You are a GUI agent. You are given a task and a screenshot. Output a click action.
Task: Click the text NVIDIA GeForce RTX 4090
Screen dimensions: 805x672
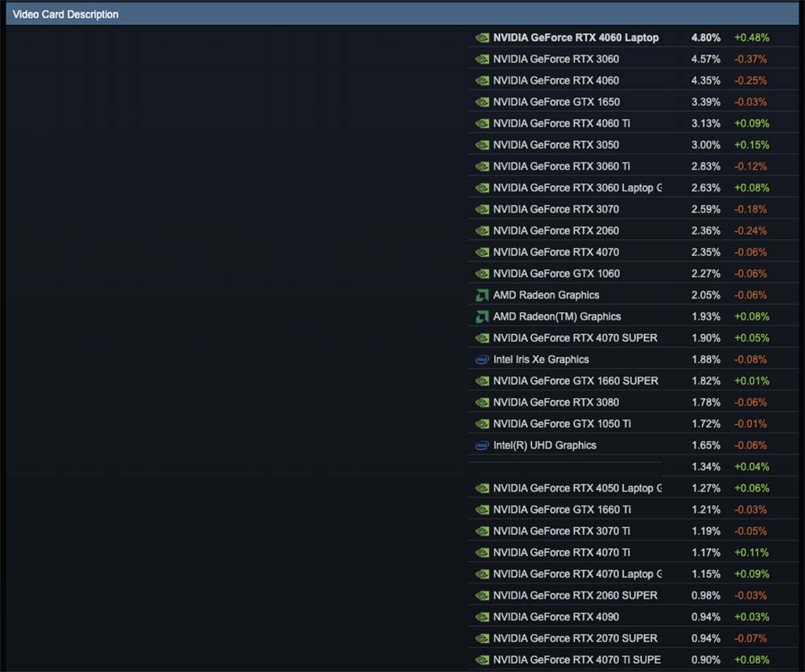point(556,617)
